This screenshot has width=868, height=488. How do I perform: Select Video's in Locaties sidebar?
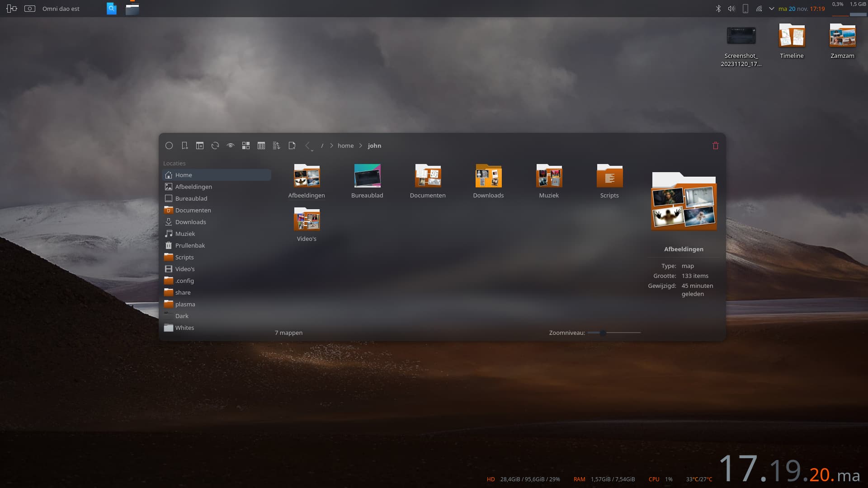click(x=217, y=269)
